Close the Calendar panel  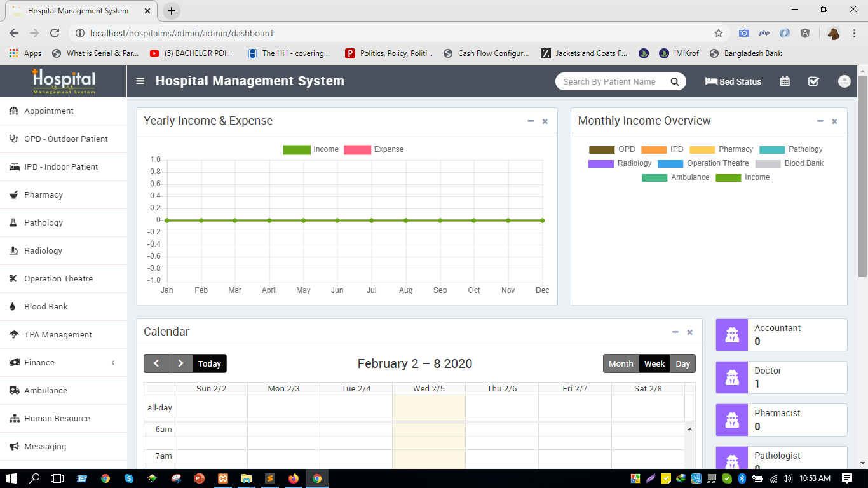(x=690, y=332)
